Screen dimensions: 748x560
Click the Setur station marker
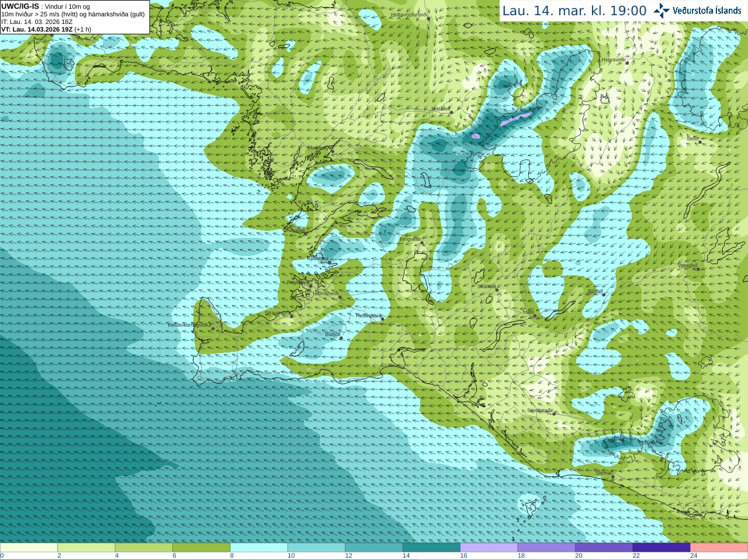coord(700,142)
